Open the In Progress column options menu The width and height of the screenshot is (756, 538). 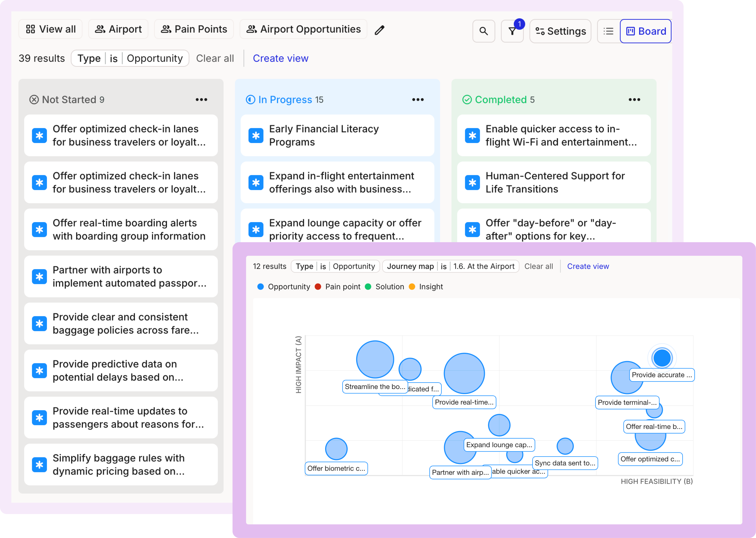[418, 100]
